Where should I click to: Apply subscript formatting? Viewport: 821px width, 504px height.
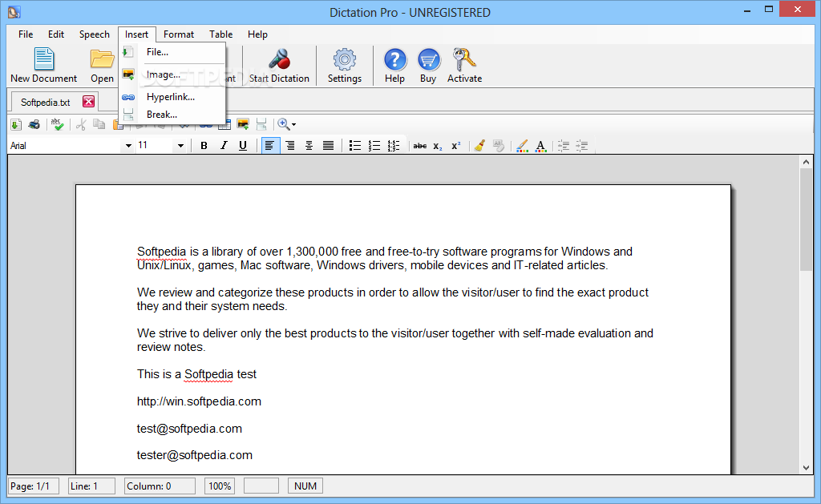[x=438, y=146]
